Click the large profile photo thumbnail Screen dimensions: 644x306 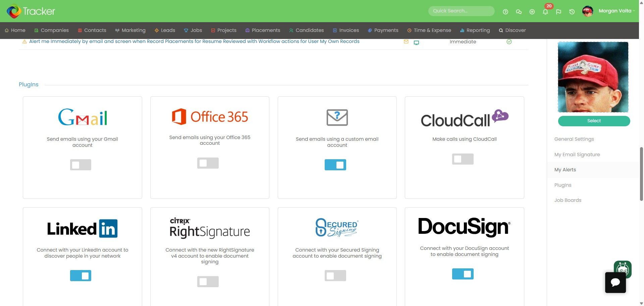[593, 77]
